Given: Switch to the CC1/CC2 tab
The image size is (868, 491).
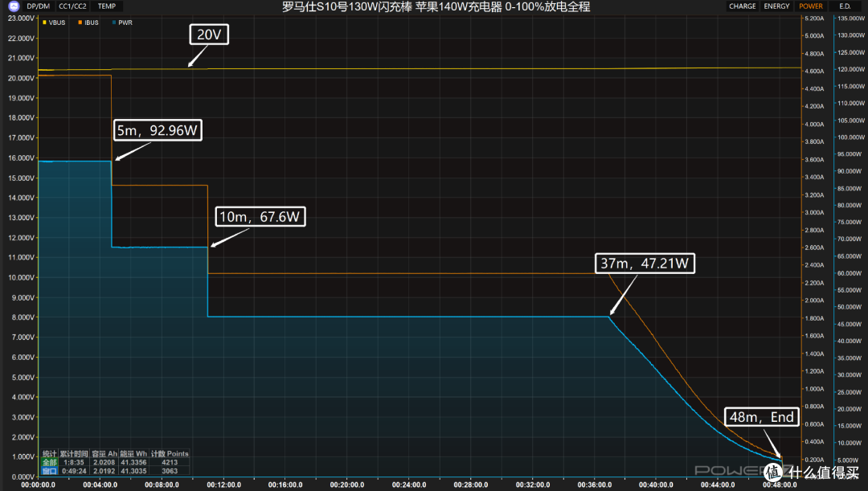Looking at the screenshot, I should (72, 6).
